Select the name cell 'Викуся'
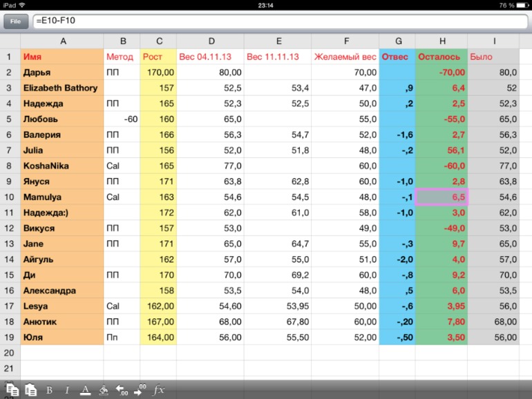Image resolution: width=532 pixels, height=399 pixels. [x=62, y=228]
